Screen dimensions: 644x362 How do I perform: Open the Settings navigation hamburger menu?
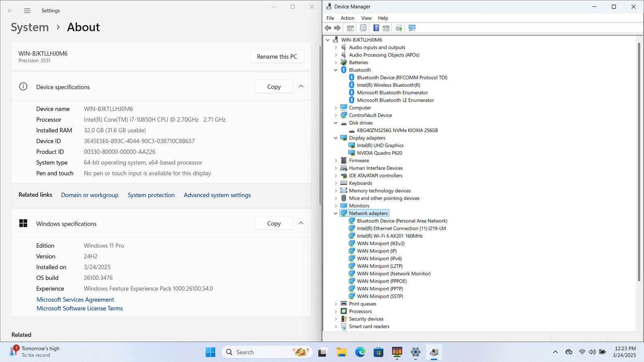click(27, 11)
